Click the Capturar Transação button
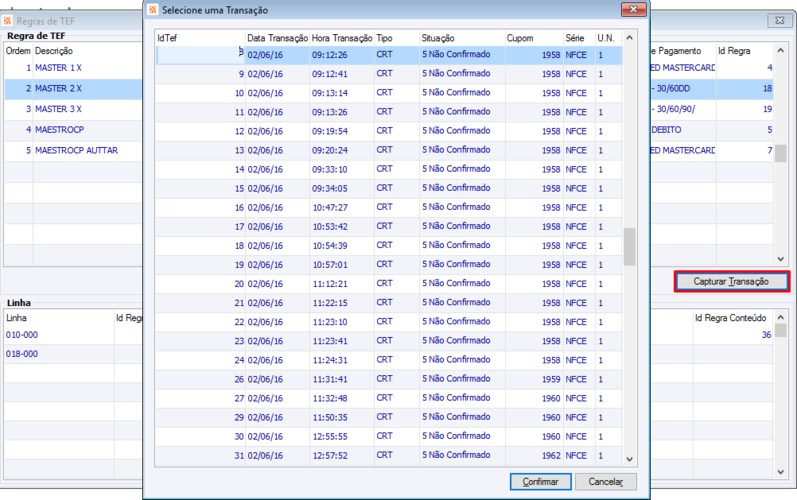 click(731, 282)
